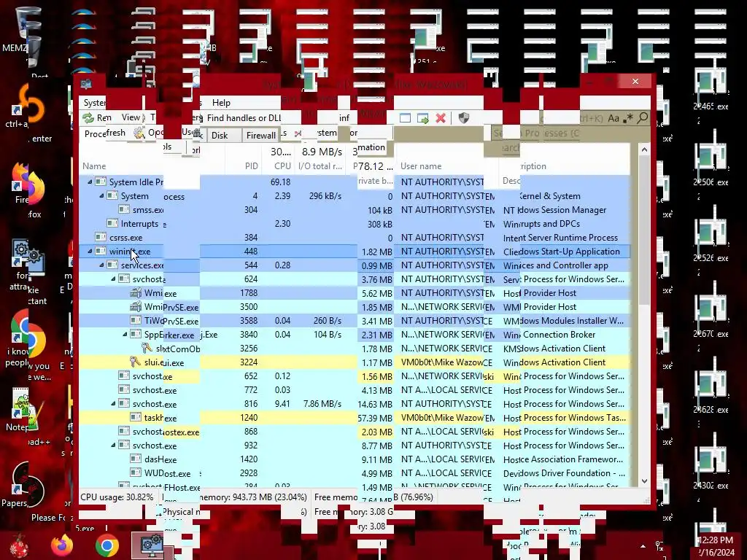Open Options via the gear icon
This screenshot has width=747, height=560.
(x=139, y=133)
